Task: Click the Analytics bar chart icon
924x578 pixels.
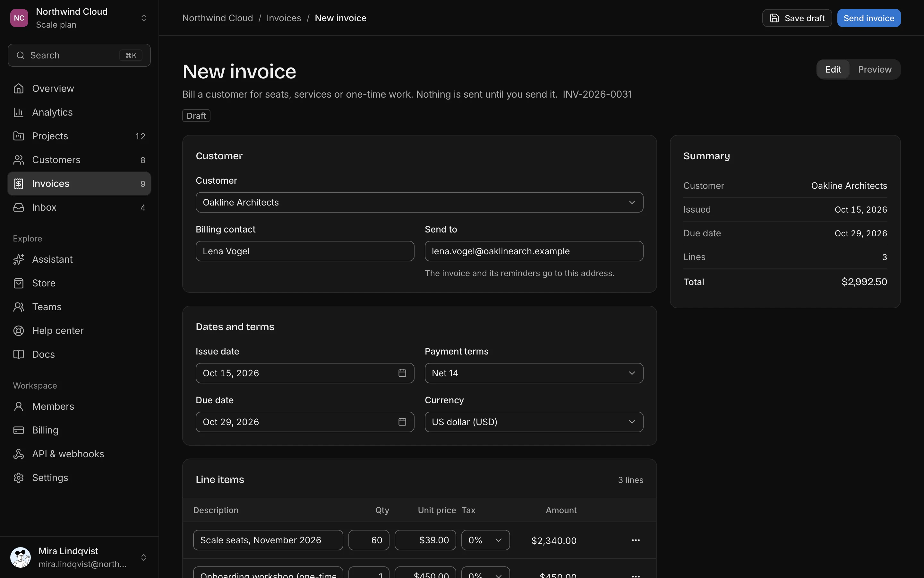Action: tap(18, 112)
